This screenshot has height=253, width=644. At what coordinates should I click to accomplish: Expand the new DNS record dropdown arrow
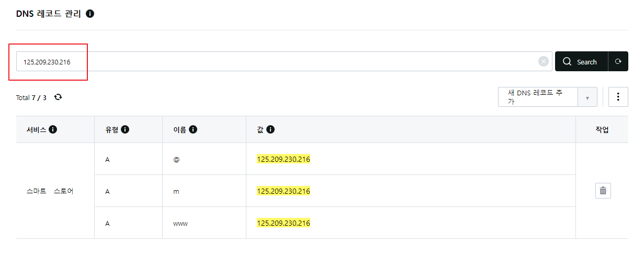pyautogui.click(x=587, y=97)
